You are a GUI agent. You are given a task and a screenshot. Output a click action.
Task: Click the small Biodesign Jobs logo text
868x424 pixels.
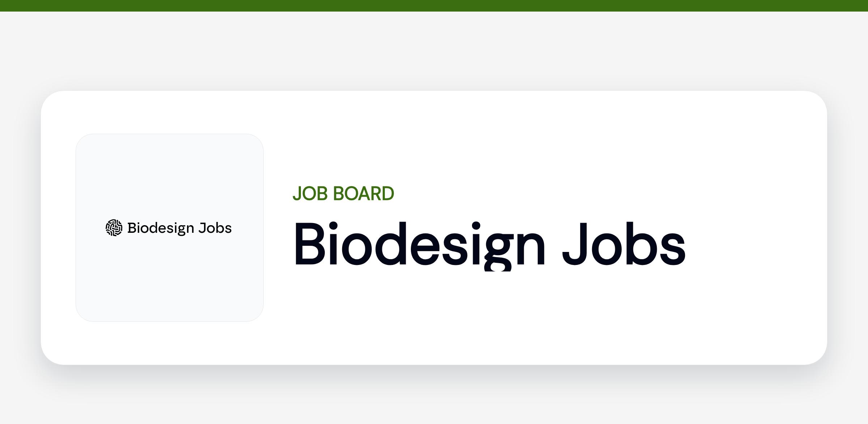(x=179, y=228)
